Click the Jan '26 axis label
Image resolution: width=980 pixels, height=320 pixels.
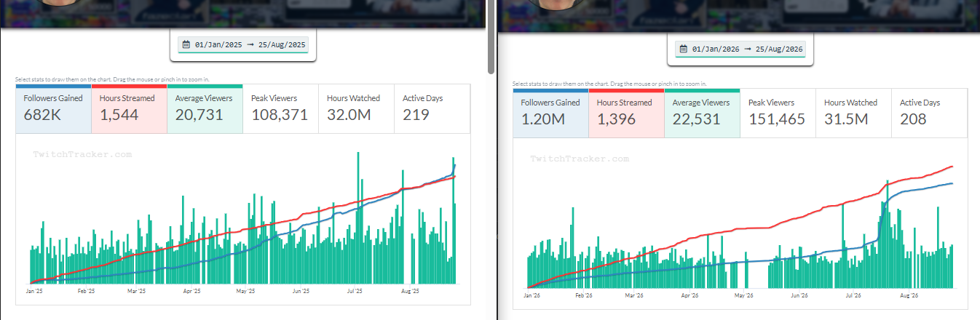coord(532,296)
